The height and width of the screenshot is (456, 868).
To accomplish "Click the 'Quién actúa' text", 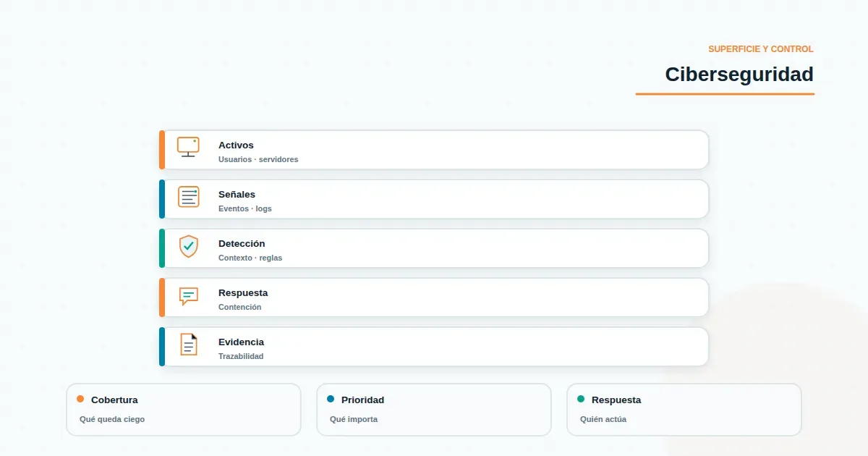I will pos(603,419).
